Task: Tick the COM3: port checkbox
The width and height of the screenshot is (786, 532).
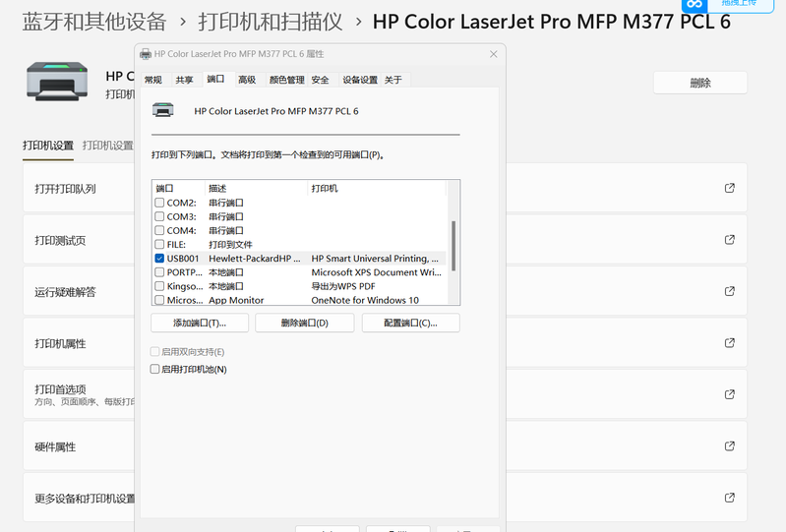Action: [x=159, y=216]
